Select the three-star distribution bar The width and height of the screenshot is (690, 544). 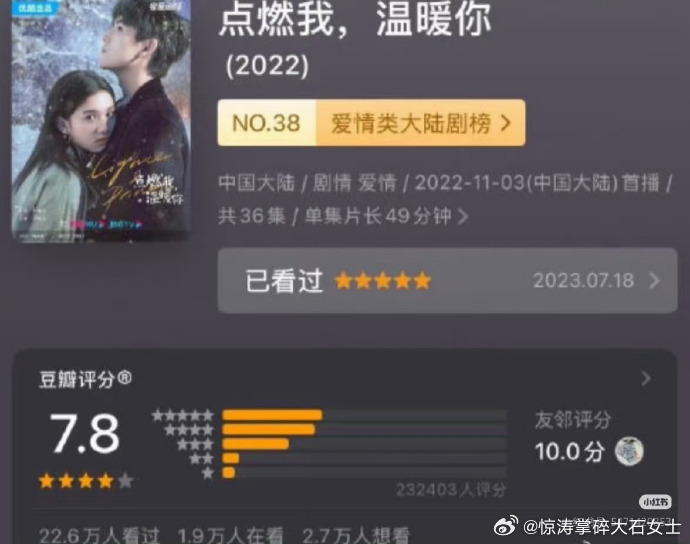(365, 444)
